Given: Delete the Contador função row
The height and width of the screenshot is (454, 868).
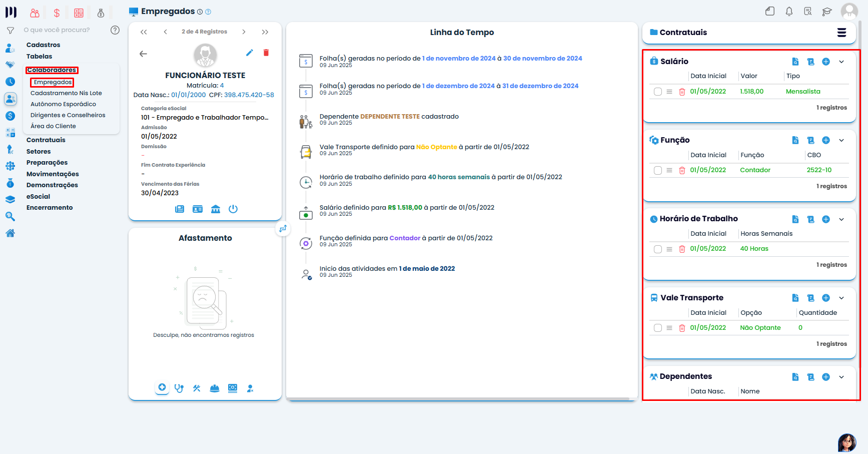Looking at the screenshot, I should pos(682,170).
